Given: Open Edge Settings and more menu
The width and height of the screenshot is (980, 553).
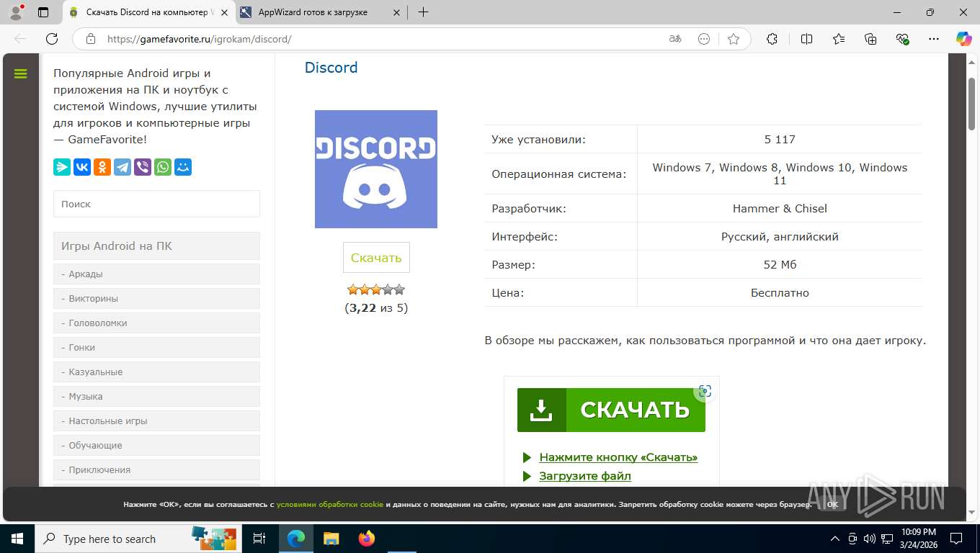Looking at the screenshot, I should tap(935, 39).
